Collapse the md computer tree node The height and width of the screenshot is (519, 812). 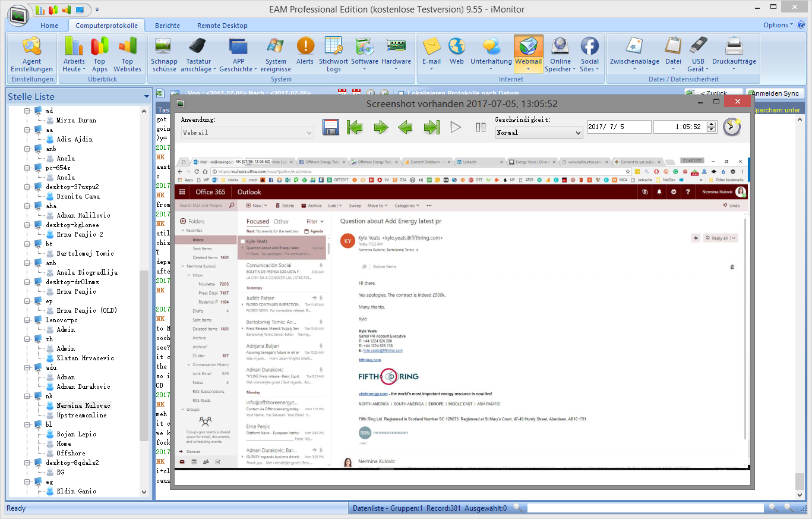(27, 111)
